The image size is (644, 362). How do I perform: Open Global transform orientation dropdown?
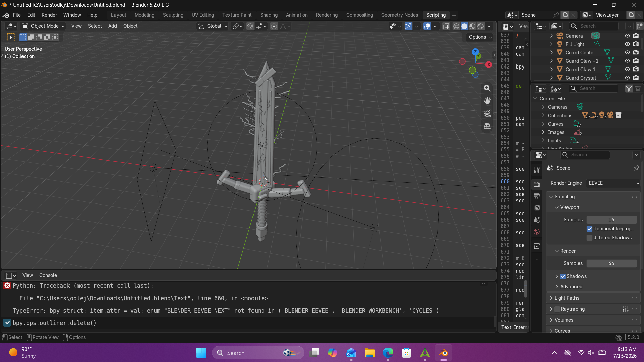tap(212, 26)
